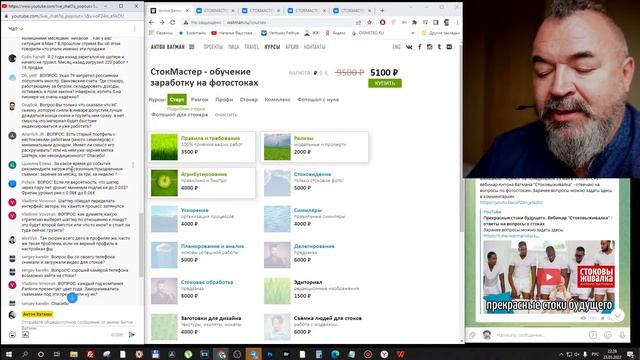This screenshot has width=640, height=360.
Task: Open the TRAVEL site menu item
Action: 251,47
